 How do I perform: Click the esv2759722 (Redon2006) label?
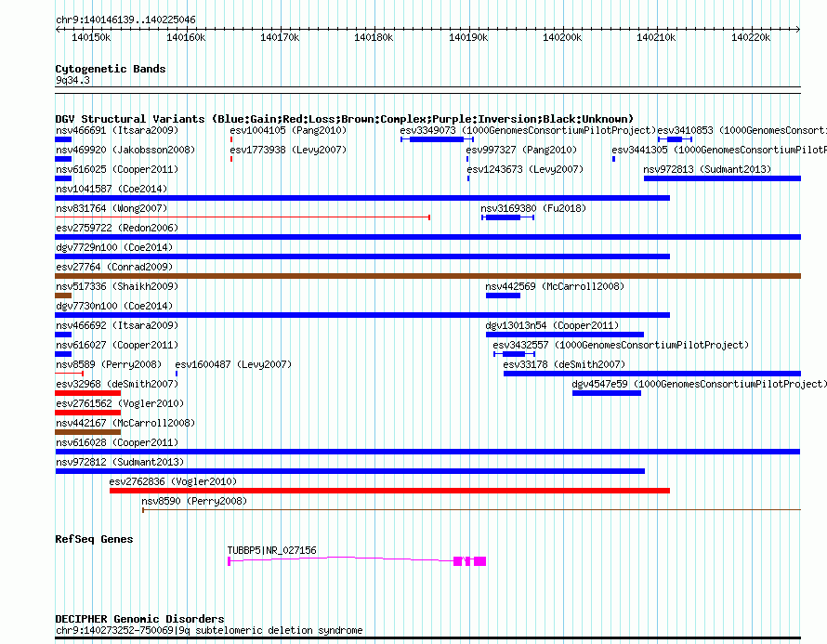coord(117,228)
